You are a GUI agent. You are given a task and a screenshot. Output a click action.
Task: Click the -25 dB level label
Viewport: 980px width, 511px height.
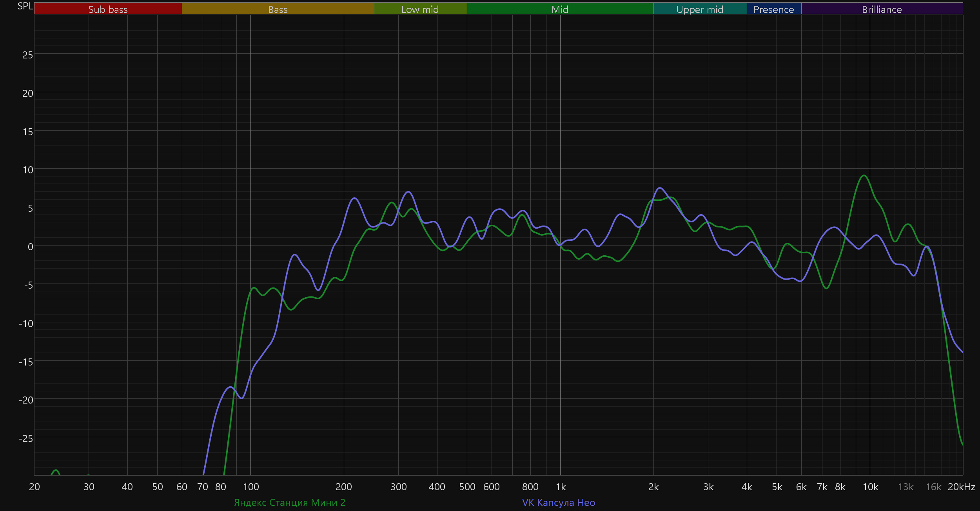click(26, 438)
